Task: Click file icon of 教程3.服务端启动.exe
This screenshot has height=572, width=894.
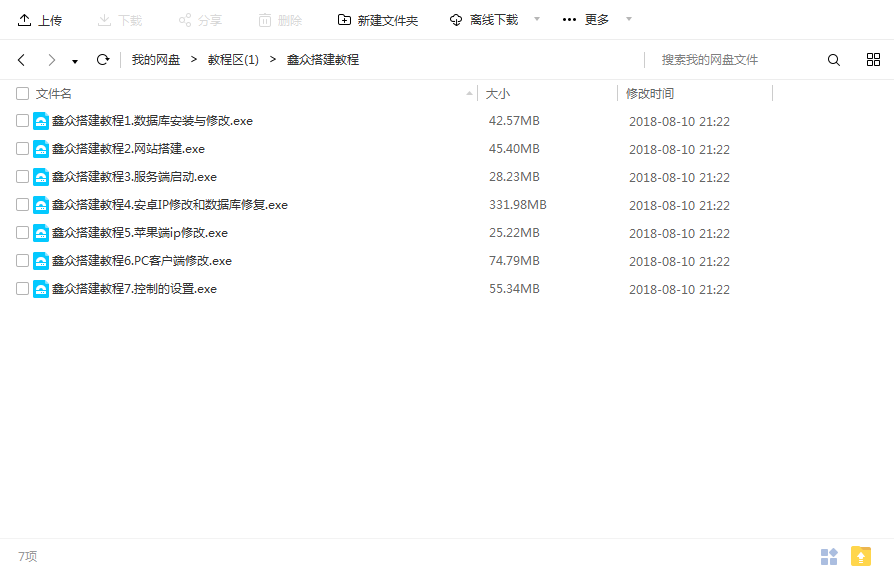Action: tap(40, 177)
